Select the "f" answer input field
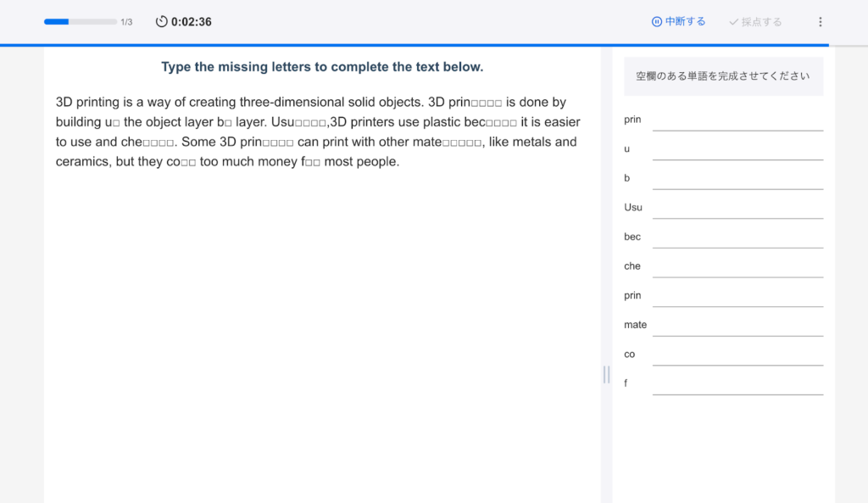868x503 pixels. click(x=737, y=384)
